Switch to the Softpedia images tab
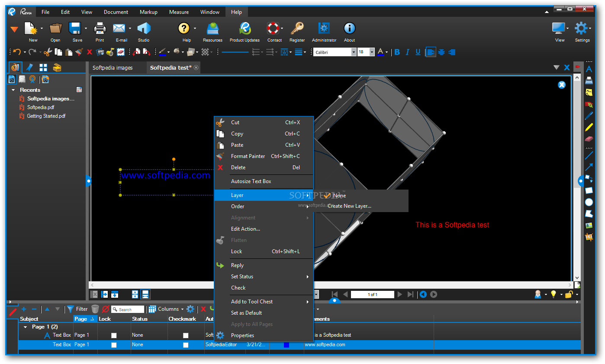This screenshot has width=605, height=364. [x=113, y=68]
